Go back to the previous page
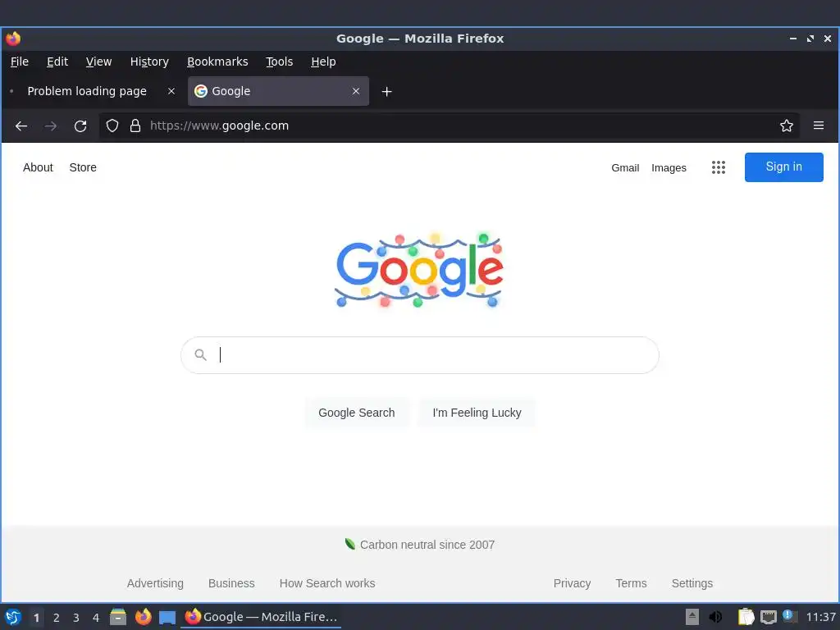This screenshot has width=840, height=630. pyautogui.click(x=21, y=126)
